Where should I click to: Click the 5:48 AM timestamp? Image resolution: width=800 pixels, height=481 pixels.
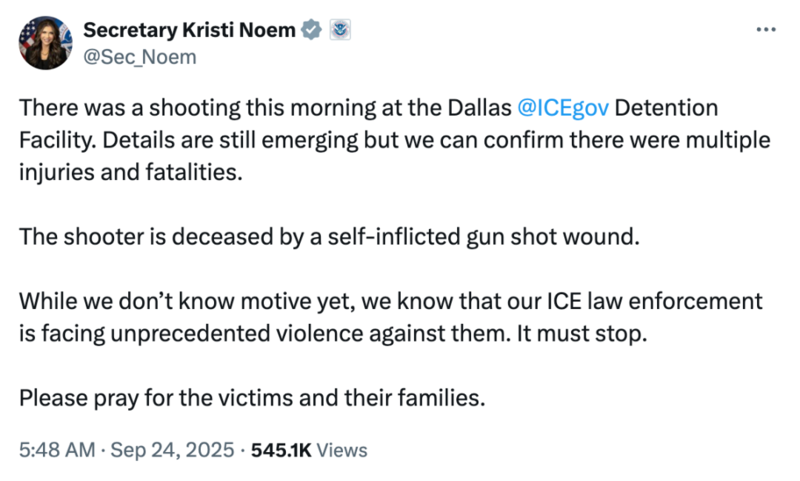point(52,450)
